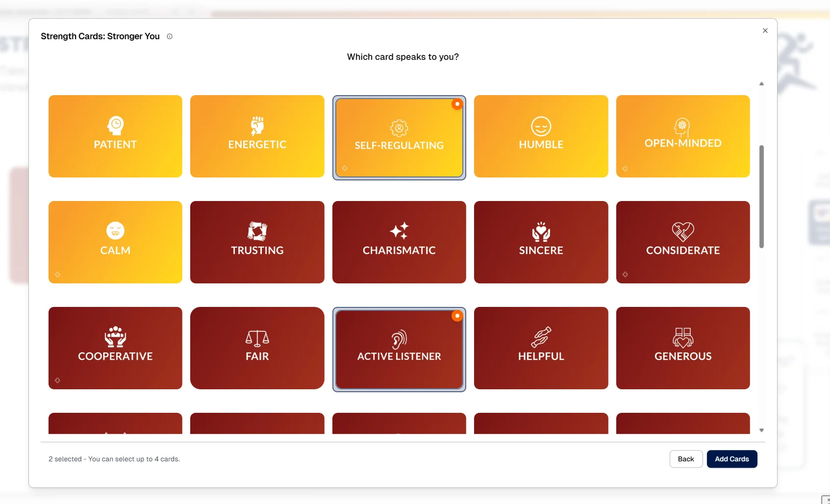The height and width of the screenshot is (504, 830).
Task: Deselect the Active Listener card
Action: 457,316
